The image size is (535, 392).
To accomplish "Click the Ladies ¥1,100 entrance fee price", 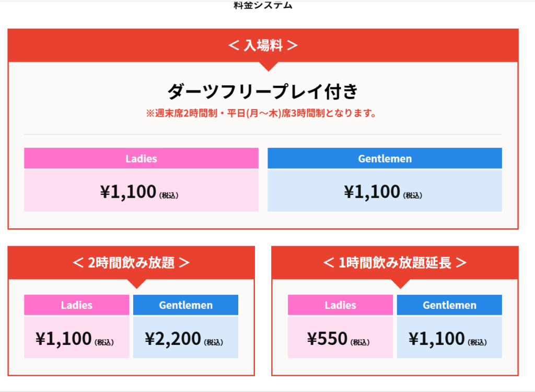I will pyautogui.click(x=139, y=192).
